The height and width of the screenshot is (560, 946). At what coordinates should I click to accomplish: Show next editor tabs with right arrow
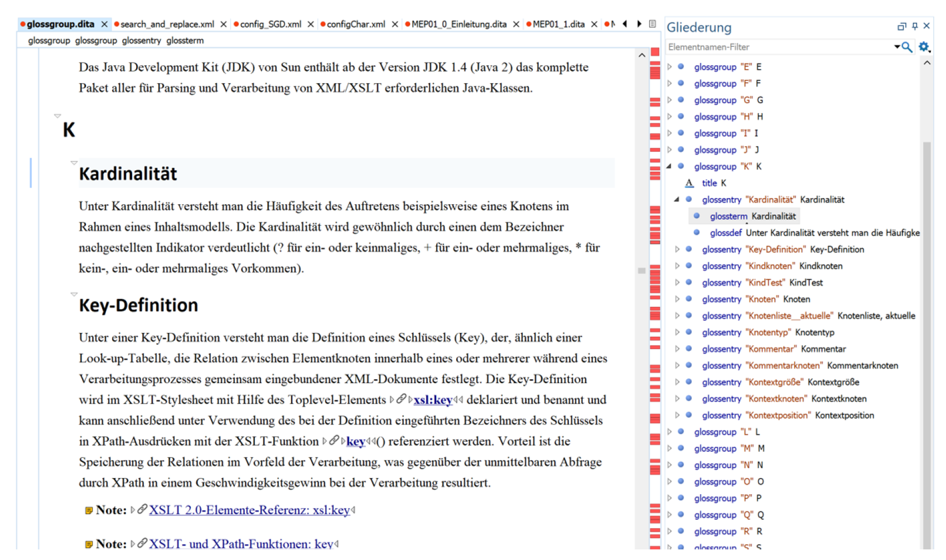639,23
